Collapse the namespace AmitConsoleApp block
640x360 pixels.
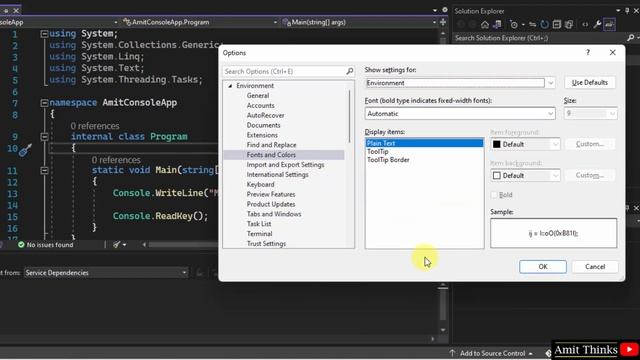click(x=44, y=103)
